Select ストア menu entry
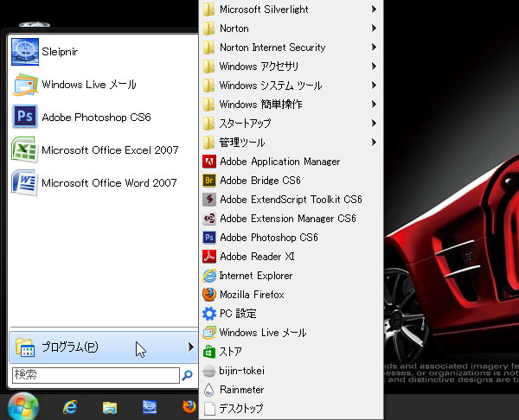Viewport: 519px width, 420px height. [x=230, y=352]
